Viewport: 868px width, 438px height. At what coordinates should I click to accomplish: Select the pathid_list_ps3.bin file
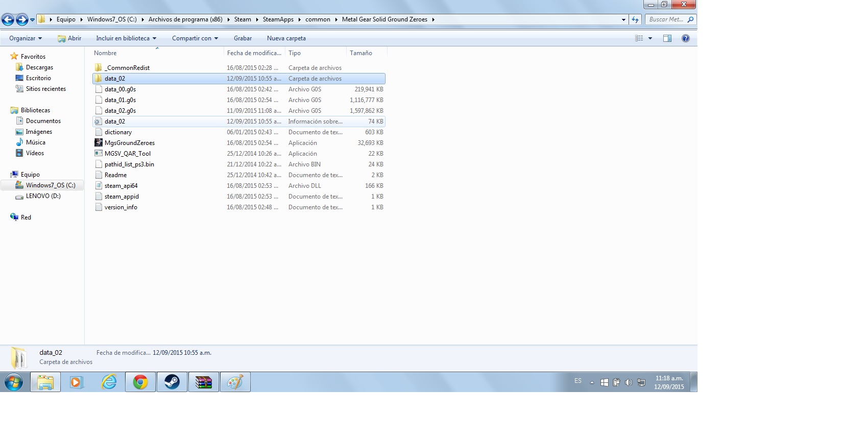pos(238,164)
